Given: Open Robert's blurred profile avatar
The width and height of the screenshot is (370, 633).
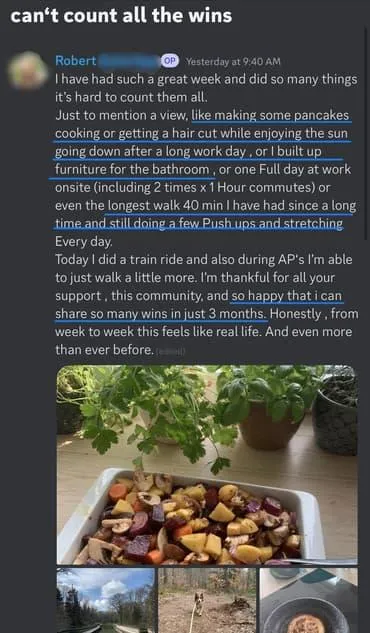Looking at the screenshot, I should pyautogui.click(x=28, y=70).
